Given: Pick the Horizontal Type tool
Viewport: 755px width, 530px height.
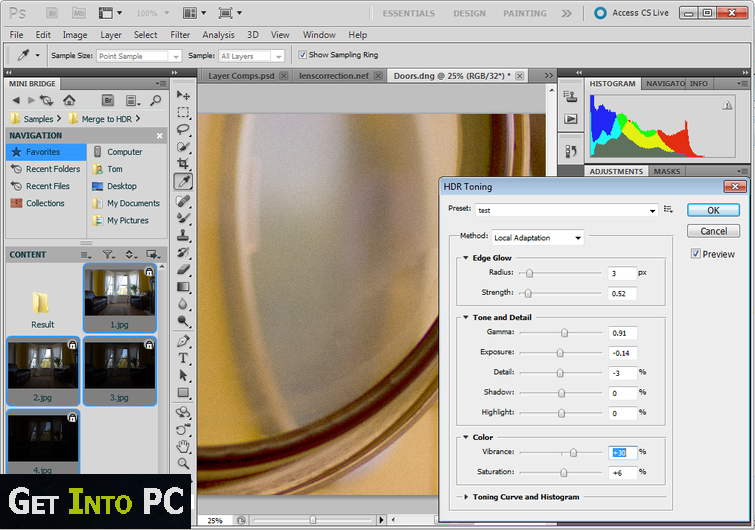Looking at the screenshot, I should point(184,358).
